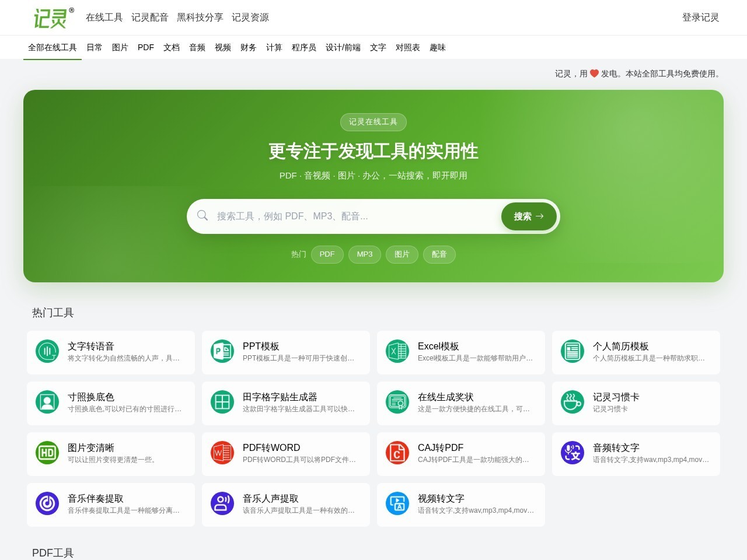Switch to the 视频 category tab

tap(223, 47)
